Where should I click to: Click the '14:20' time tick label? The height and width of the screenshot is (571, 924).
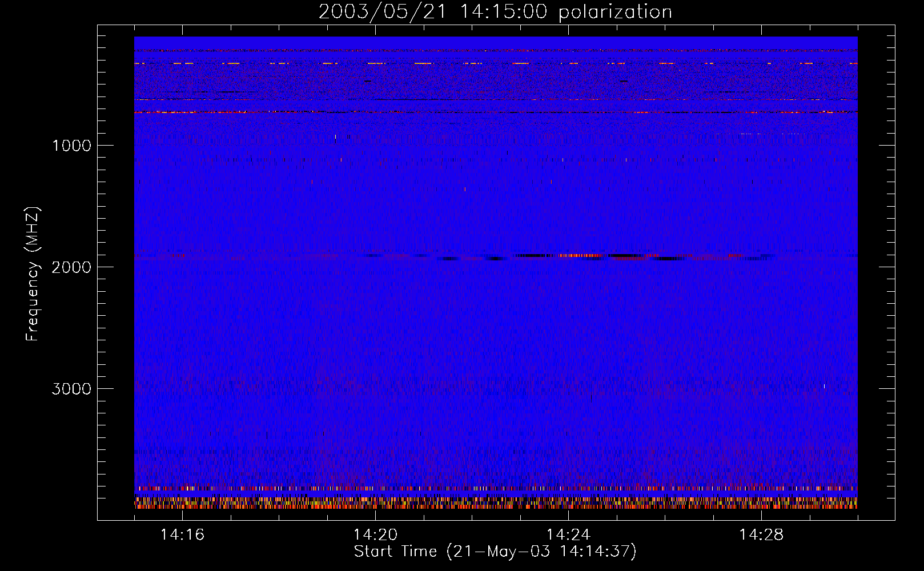[375, 535]
